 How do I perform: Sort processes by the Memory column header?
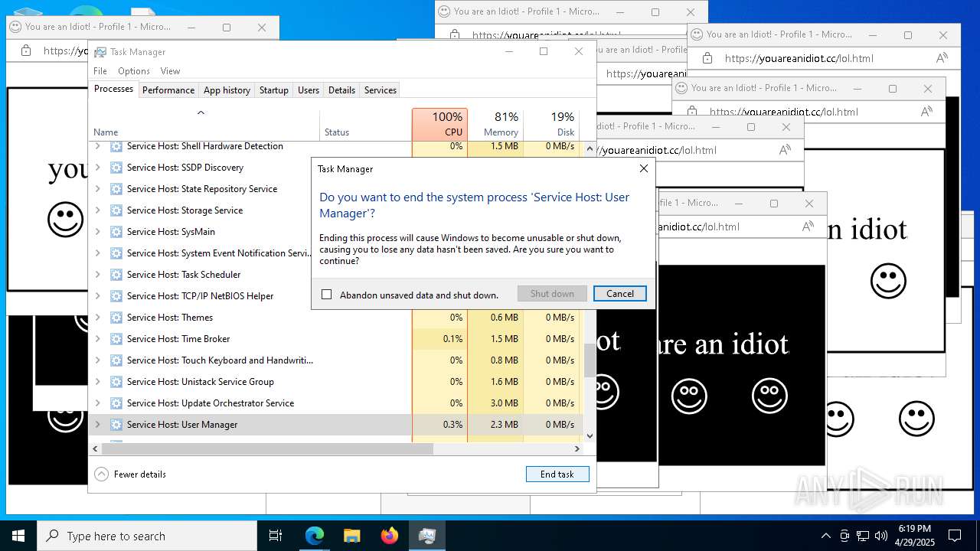[495, 124]
